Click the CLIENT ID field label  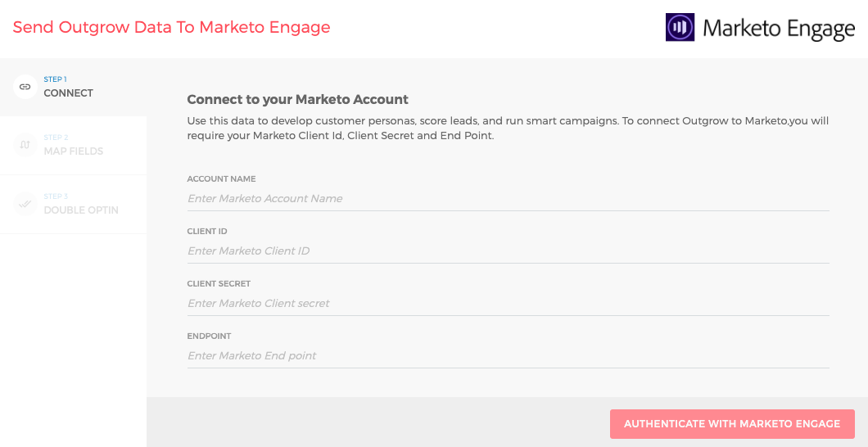pos(207,232)
